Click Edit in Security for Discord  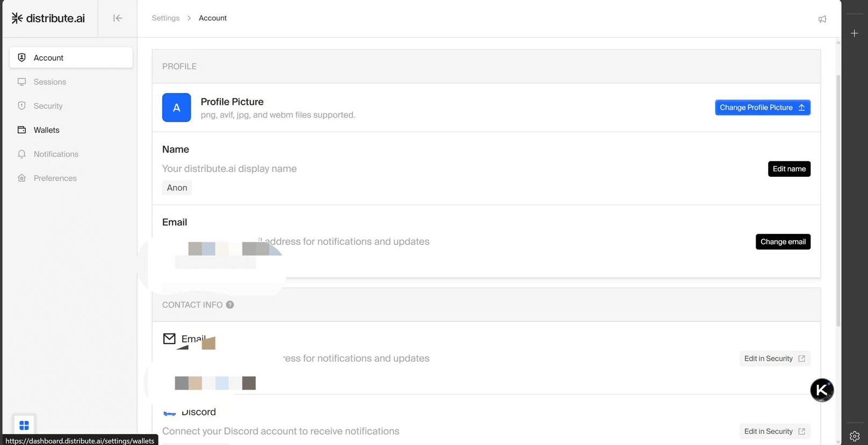click(x=774, y=432)
